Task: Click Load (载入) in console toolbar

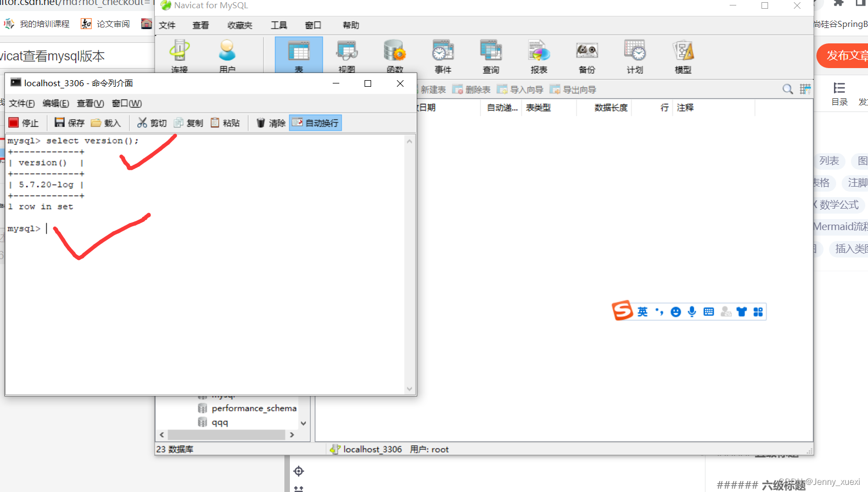Action: [105, 123]
